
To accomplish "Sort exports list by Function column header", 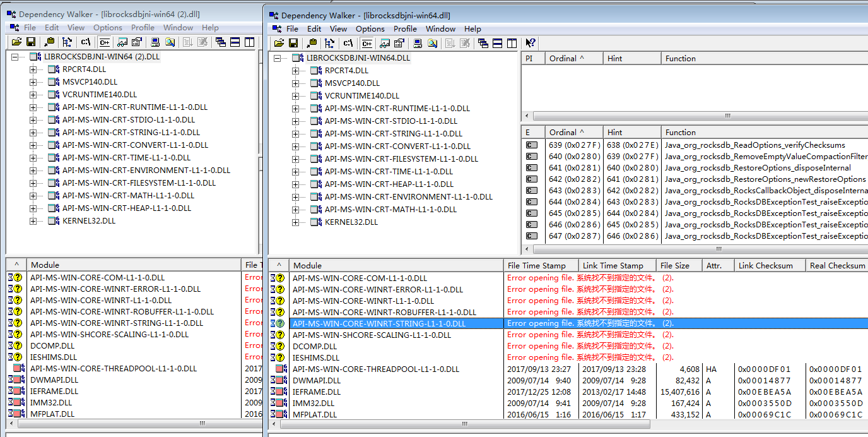I will point(765,132).
